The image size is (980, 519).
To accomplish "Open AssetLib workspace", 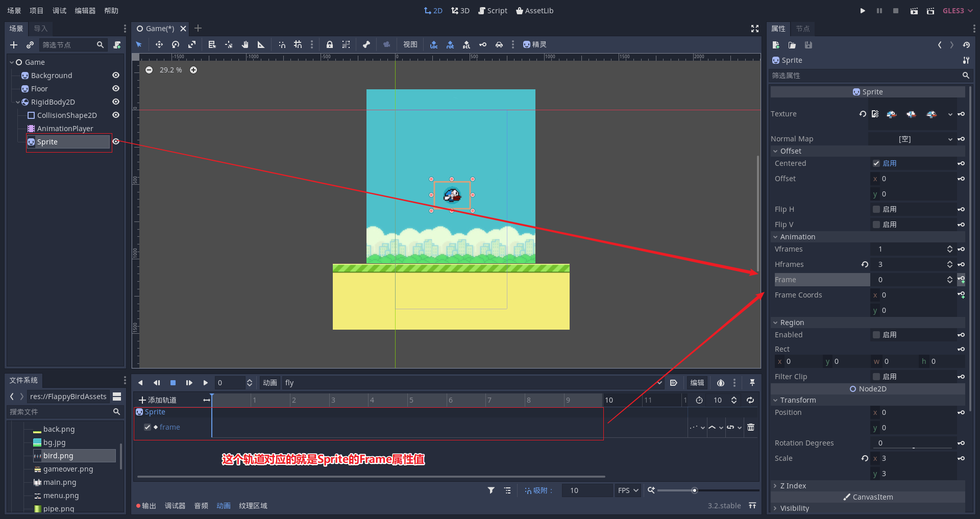I will [x=535, y=11].
